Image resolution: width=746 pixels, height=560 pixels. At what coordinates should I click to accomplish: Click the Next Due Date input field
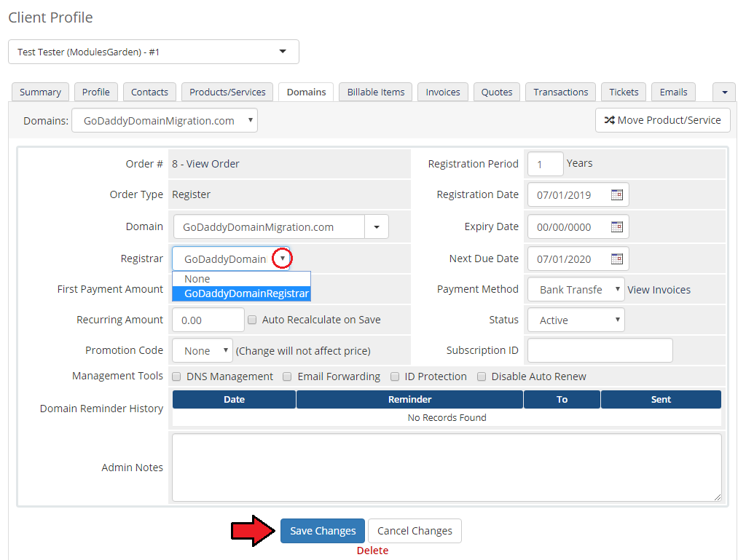click(578, 259)
